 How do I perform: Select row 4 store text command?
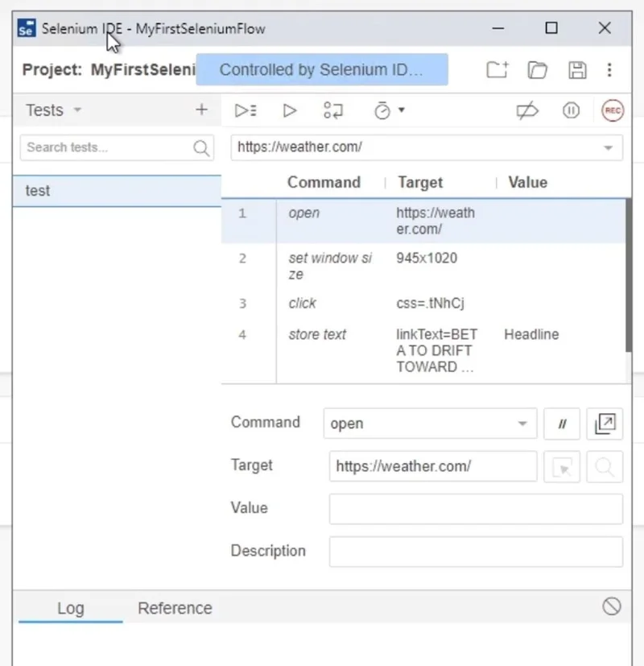[423, 350]
